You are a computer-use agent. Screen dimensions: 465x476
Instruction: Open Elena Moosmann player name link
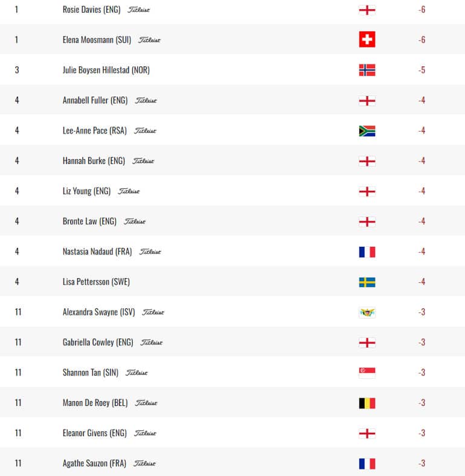97,40
